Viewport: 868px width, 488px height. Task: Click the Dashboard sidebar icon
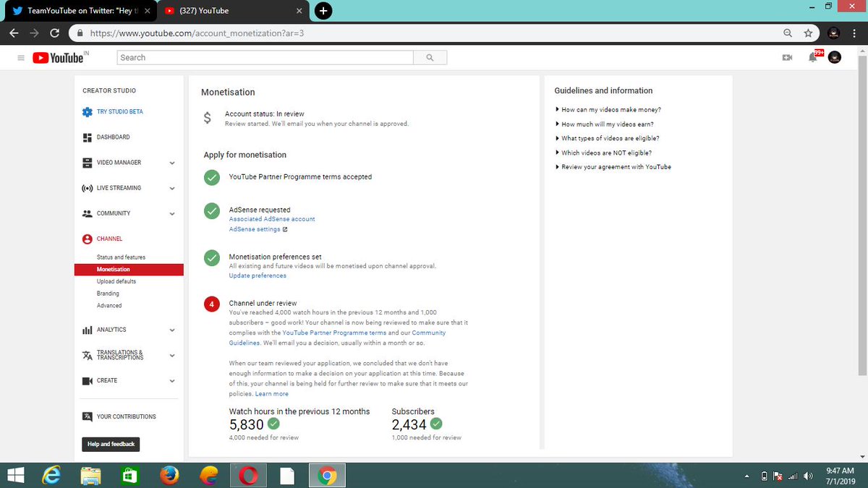pyautogui.click(x=88, y=137)
